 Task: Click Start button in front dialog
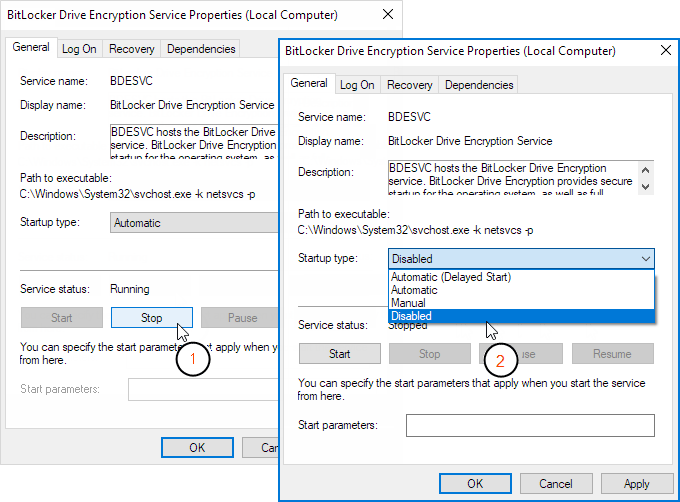tap(340, 354)
